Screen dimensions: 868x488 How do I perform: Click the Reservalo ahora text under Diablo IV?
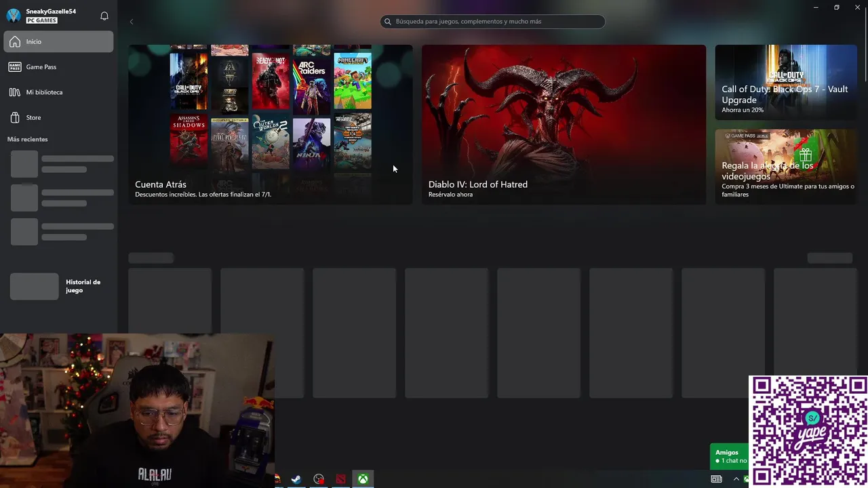[450, 195]
